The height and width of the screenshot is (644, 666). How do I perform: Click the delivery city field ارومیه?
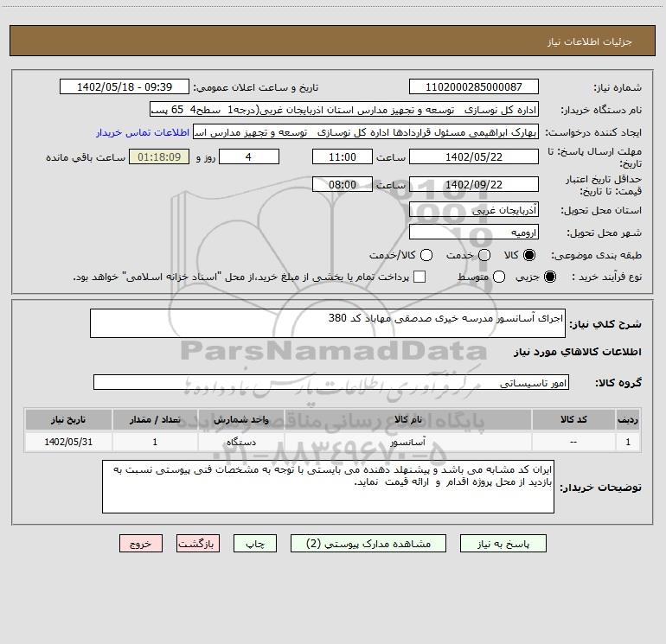coord(474,232)
